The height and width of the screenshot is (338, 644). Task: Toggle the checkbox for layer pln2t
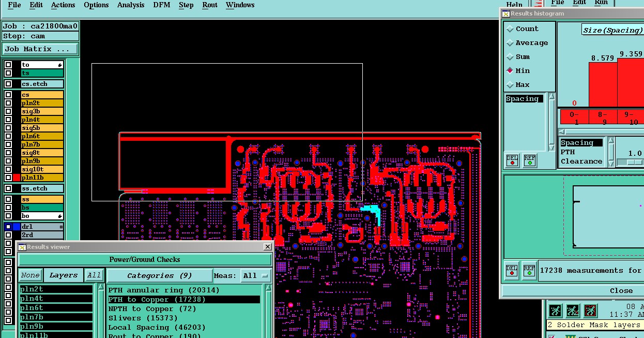pos(8,103)
